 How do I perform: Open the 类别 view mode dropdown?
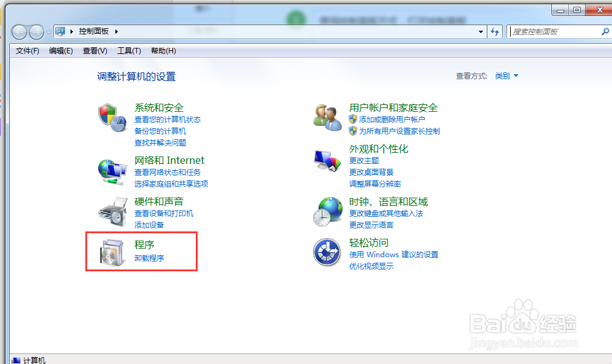pyautogui.click(x=505, y=76)
